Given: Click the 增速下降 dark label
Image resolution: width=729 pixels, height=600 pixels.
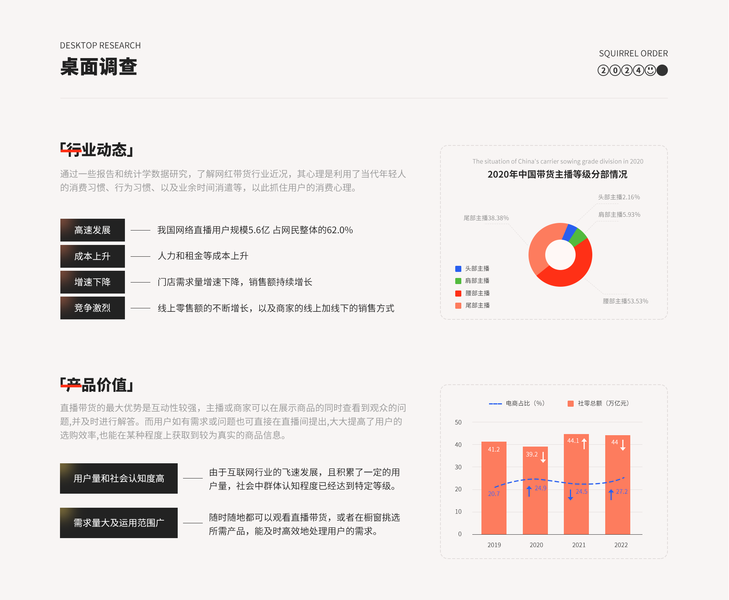Looking at the screenshot, I should 93,282.
